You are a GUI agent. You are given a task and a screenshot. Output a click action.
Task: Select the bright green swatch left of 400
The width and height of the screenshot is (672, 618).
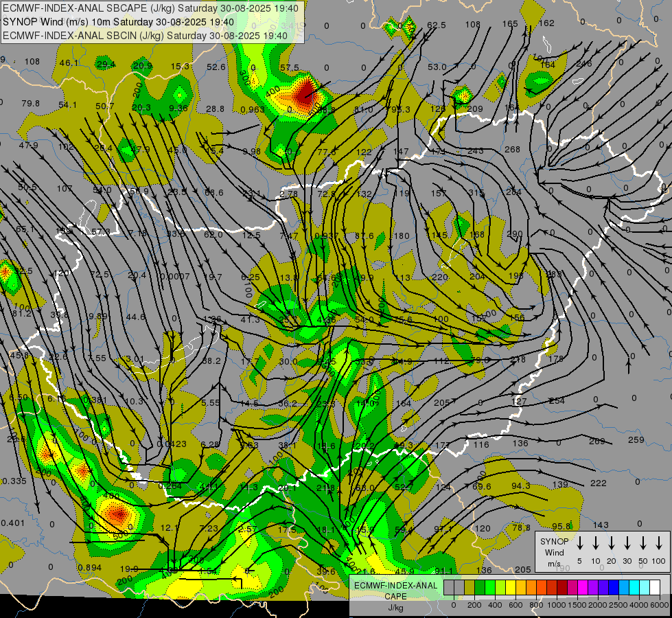pos(490,588)
